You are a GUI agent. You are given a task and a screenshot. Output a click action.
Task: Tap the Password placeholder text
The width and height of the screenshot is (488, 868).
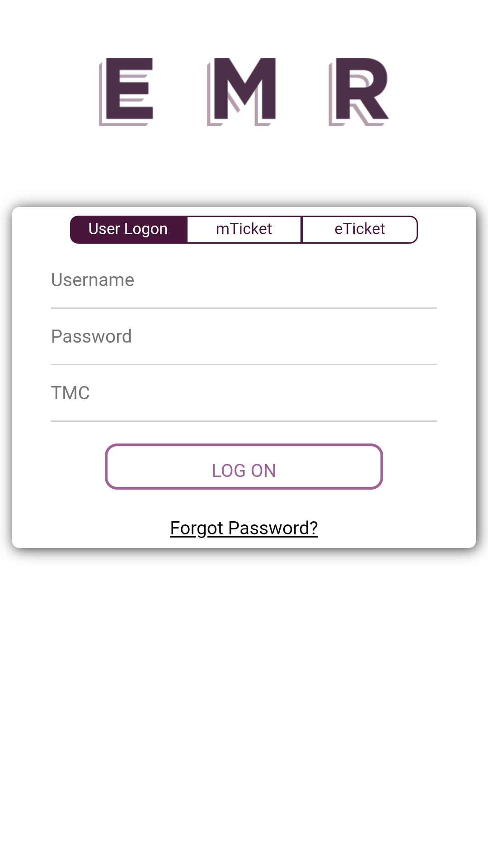tap(92, 337)
